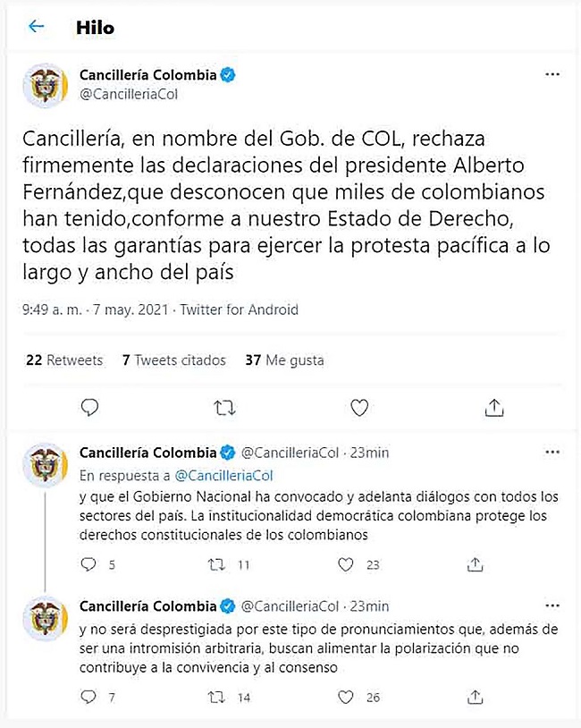Image resolution: width=581 pixels, height=728 pixels.
Task: Go back using the arrow icon
Action: (x=36, y=27)
